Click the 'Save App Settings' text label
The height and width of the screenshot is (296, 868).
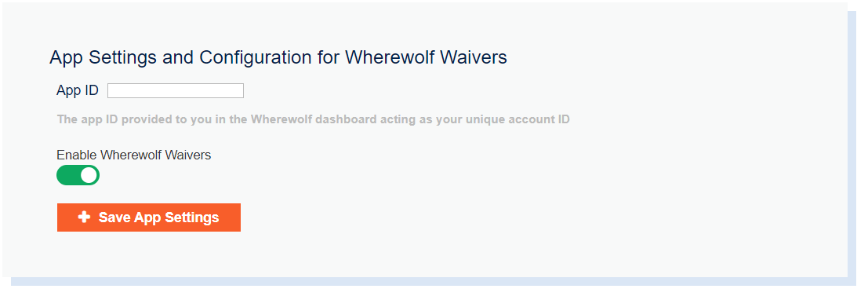159,217
